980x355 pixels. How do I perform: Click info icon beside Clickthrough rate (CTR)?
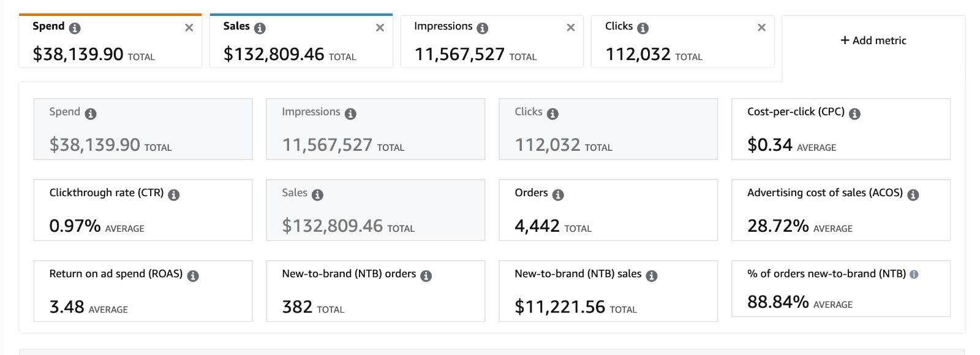(x=174, y=194)
